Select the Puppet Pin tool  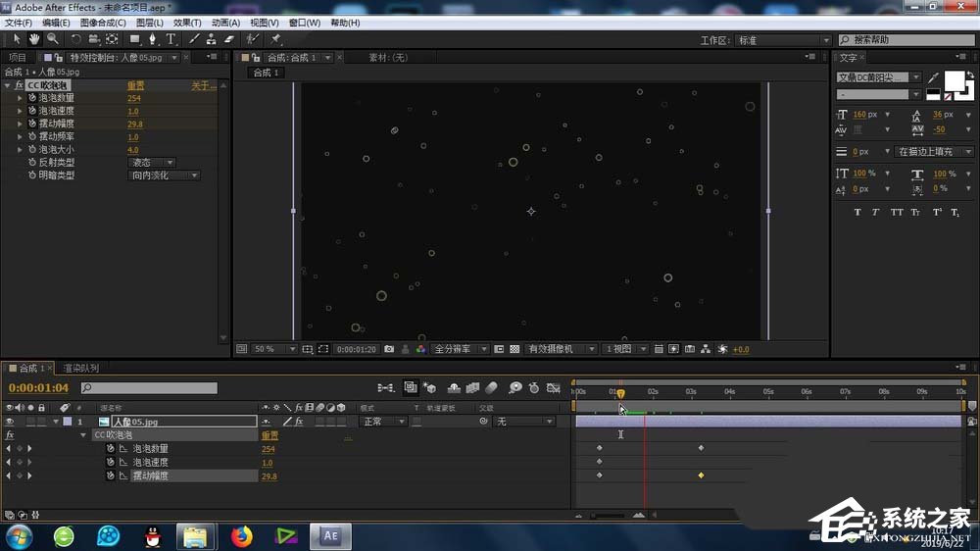tap(275, 39)
